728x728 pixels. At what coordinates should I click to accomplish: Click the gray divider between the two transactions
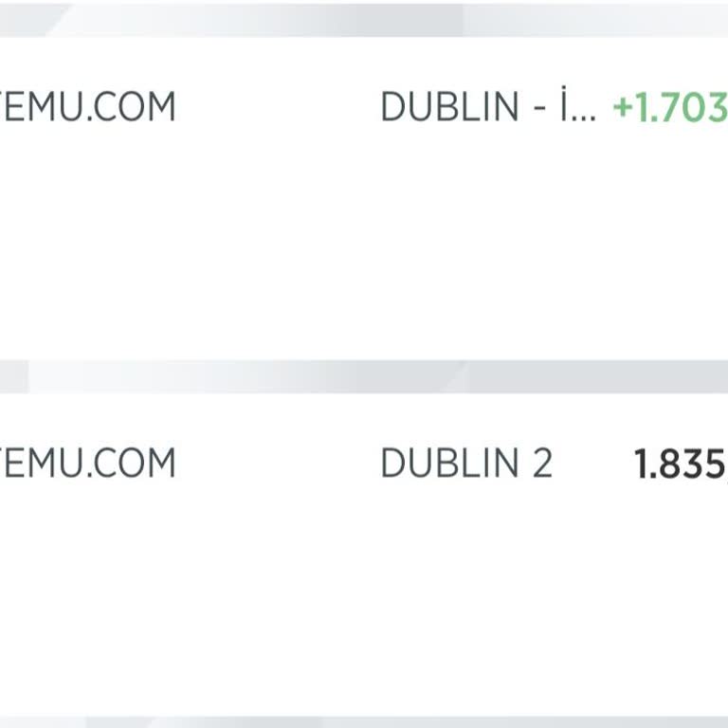click(x=364, y=376)
